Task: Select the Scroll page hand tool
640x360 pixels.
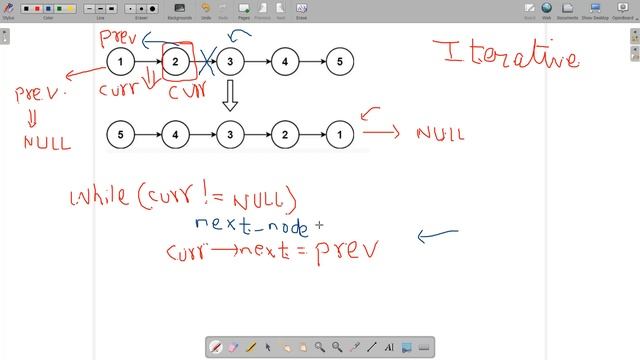Action: point(302,347)
